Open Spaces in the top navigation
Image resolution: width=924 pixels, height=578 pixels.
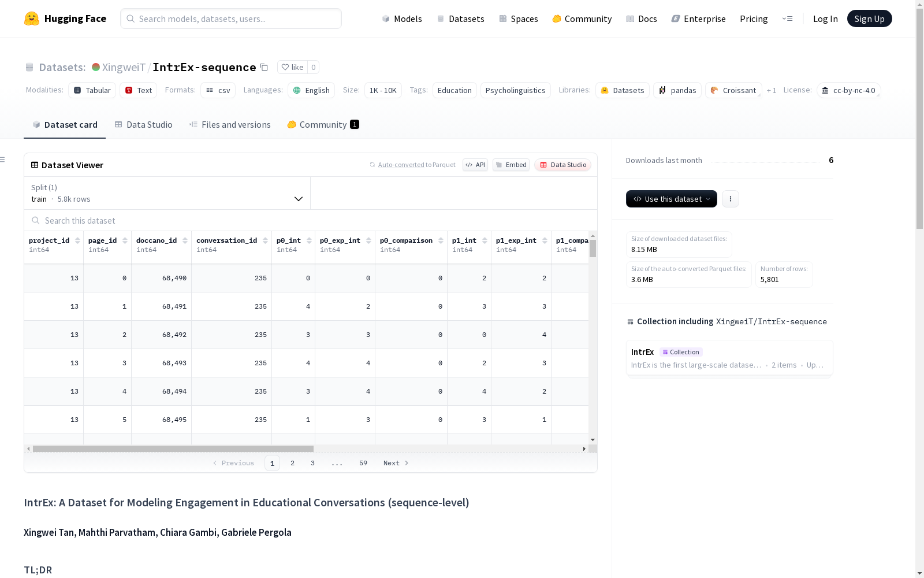pos(519,18)
